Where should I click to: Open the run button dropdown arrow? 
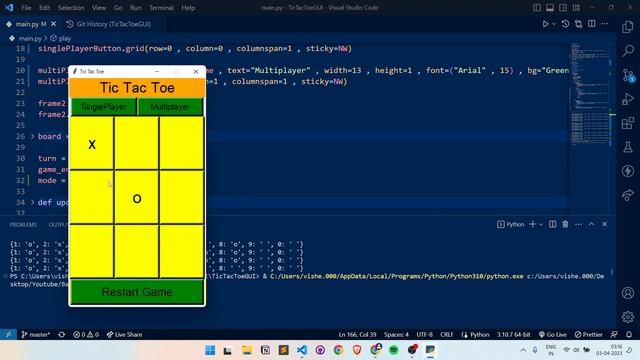pos(554,24)
